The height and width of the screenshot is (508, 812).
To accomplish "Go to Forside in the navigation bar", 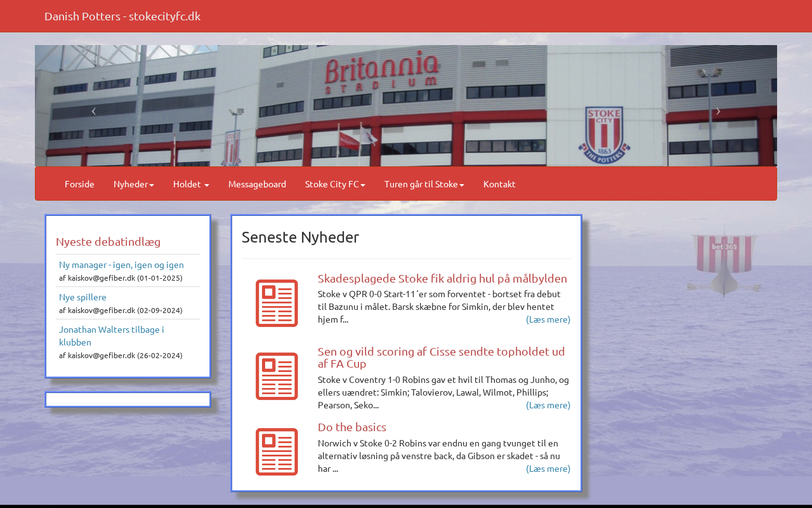I will [x=79, y=184].
